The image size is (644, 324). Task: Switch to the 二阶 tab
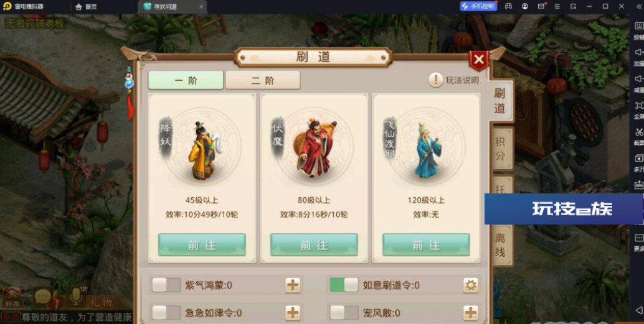pos(263,80)
